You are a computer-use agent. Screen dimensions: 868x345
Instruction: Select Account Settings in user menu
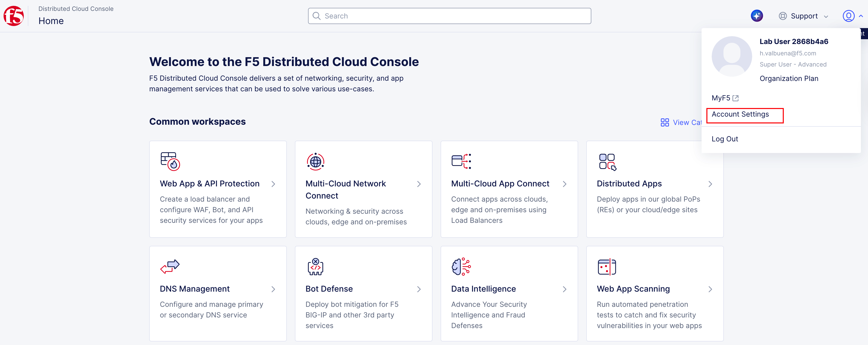[740, 114]
